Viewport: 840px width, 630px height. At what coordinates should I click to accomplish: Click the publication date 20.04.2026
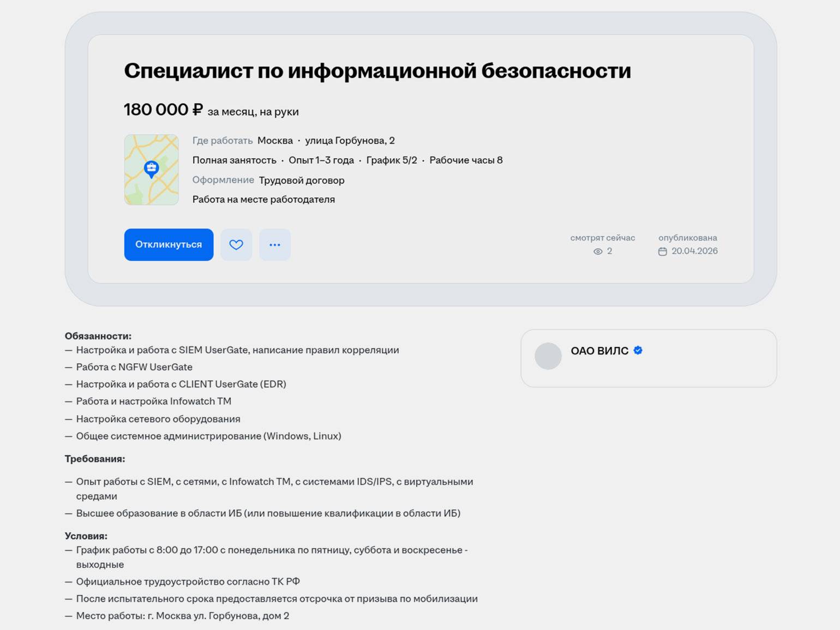click(x=694, y=251)
